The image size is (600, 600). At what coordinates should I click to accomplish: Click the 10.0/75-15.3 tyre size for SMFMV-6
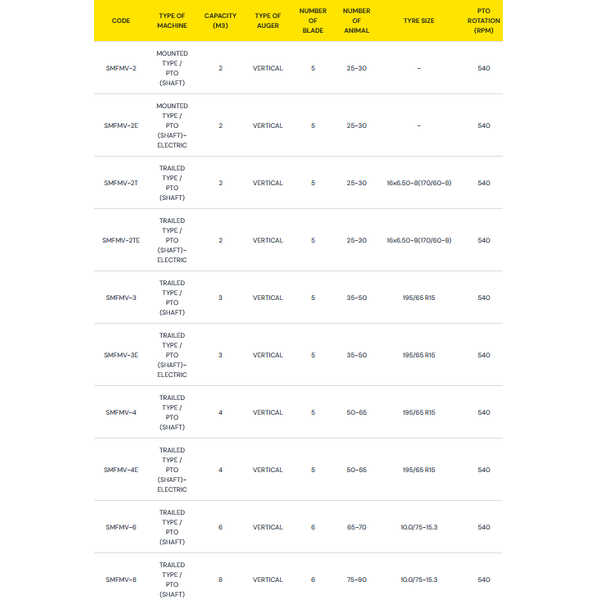pyautogui.click(x=419, y=527)
